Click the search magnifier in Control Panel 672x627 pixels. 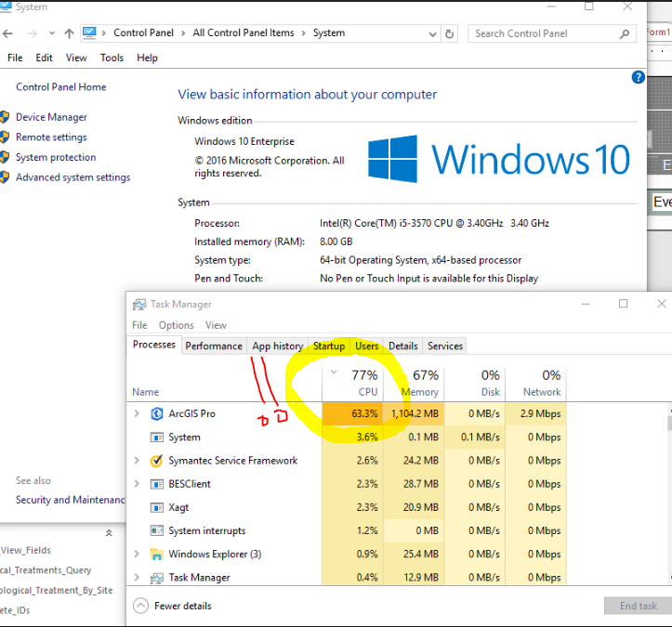(625, 33)
